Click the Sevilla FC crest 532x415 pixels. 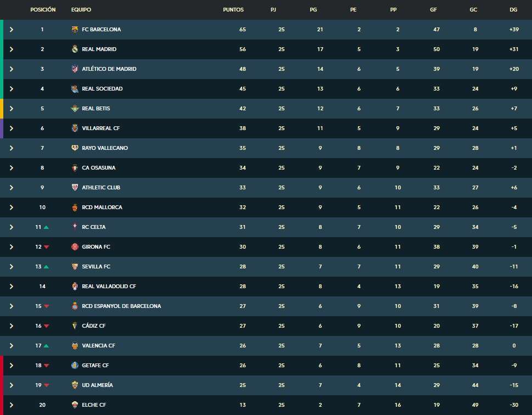[x=75, y=266]
